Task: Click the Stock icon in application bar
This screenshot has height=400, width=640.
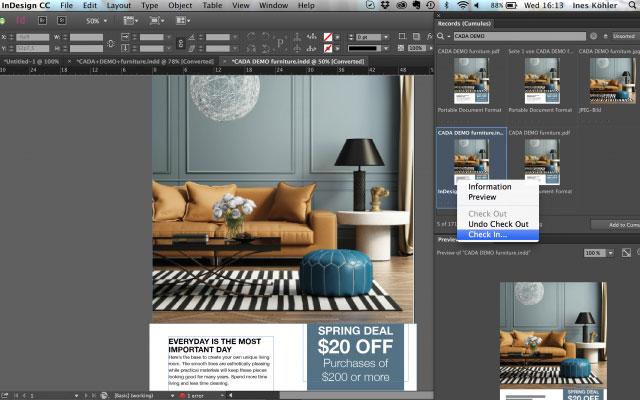Action: (62, 20)
